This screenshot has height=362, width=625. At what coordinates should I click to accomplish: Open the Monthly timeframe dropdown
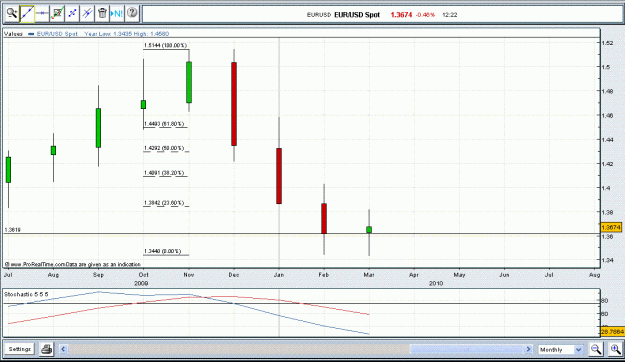tap(560, 350)
